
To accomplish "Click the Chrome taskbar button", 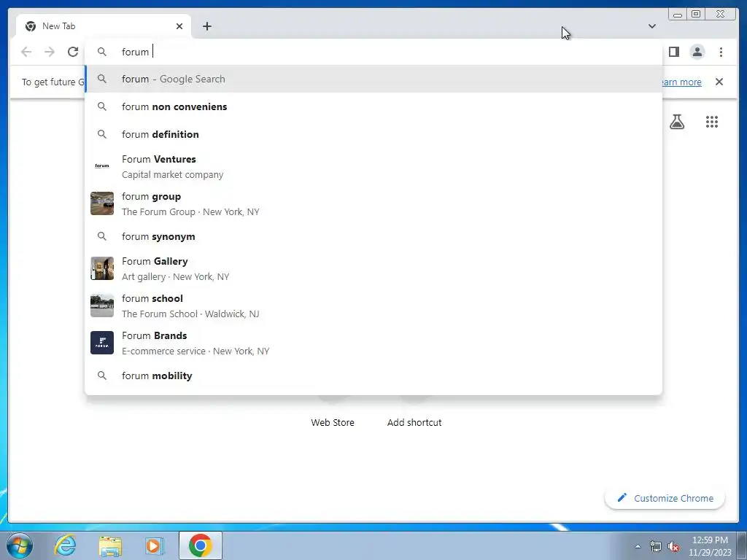I will tap(200, 545).
